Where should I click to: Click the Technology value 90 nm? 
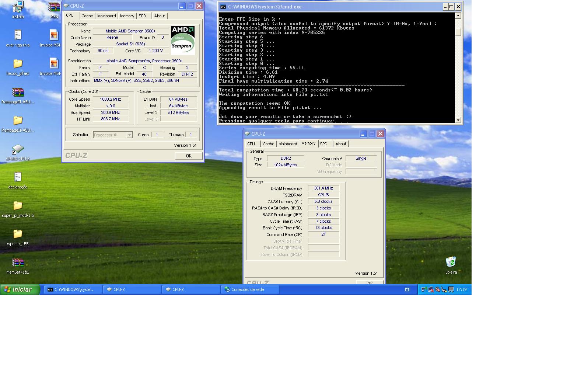[103, 51]
